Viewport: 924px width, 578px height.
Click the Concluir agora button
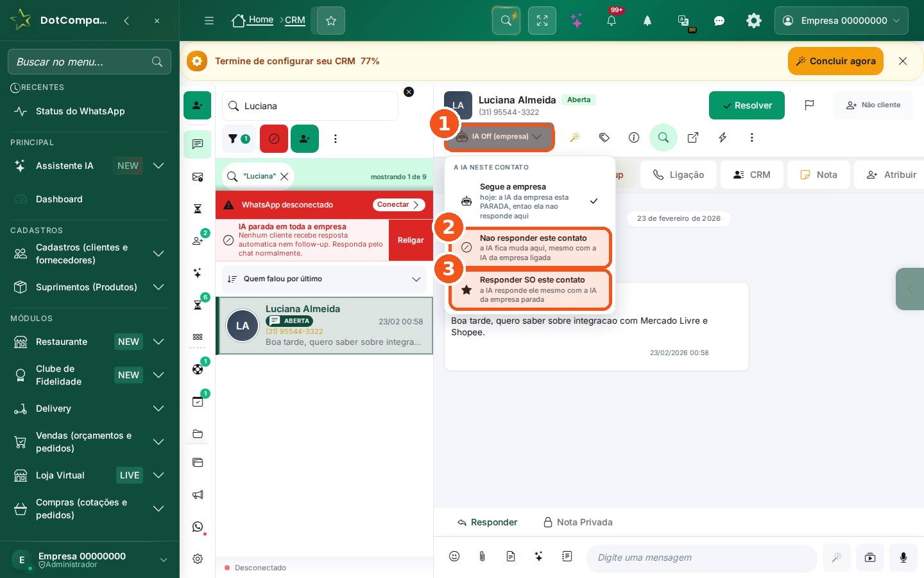tap(835, 61)
